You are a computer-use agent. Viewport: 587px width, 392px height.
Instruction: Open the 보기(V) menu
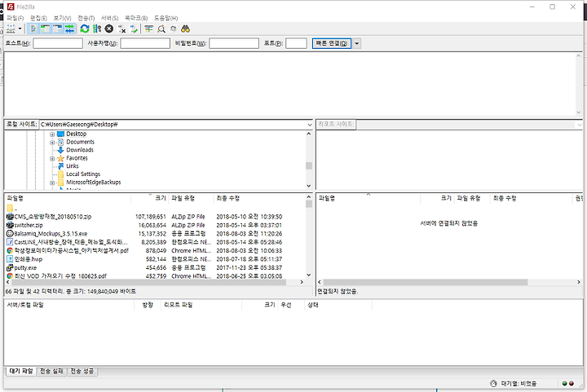point(62,18)
